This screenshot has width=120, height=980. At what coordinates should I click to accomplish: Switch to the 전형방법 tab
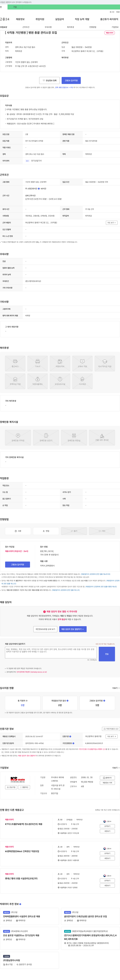[x=93, y=27]
